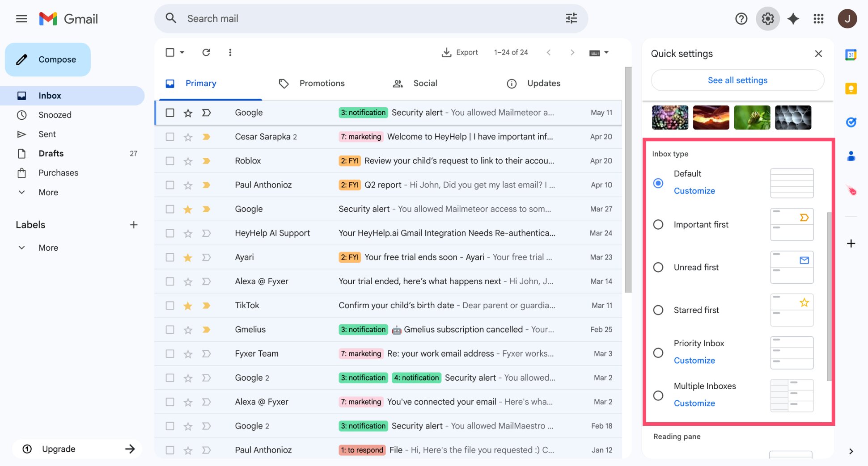Star the Google May 11 email

tap(188, 113)
